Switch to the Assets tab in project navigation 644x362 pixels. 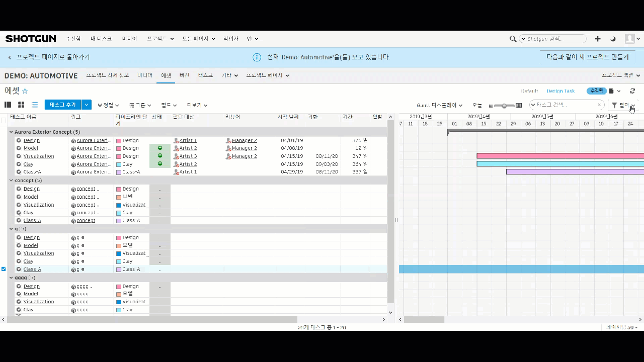[x=166, y=75]
